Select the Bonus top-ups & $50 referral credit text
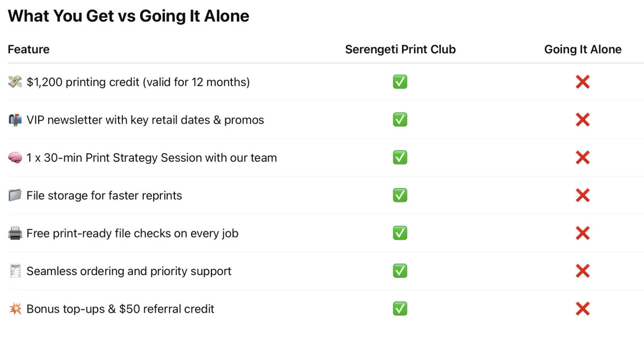Screen dimensions: 644x345 coord(120,309)
